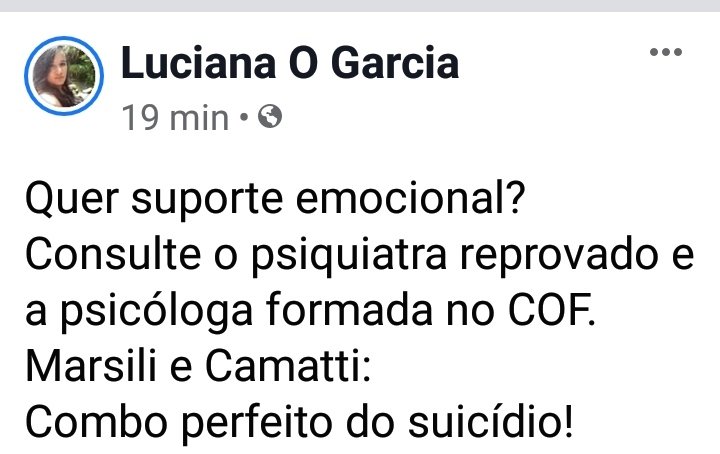Click the line starting 'Consulte o psiquiatra'
Image resolution: width=720 pixels, height=454 pixels.
tap(360, 255)
